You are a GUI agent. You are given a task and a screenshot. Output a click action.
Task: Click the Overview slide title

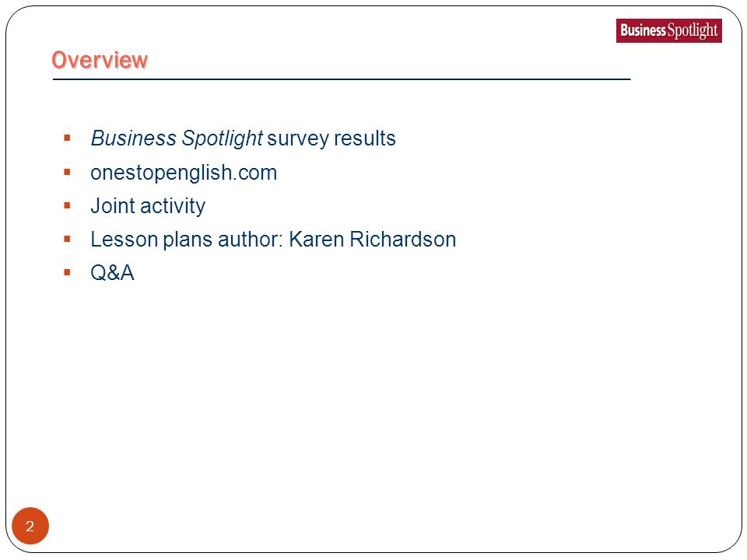click(100, 60)
